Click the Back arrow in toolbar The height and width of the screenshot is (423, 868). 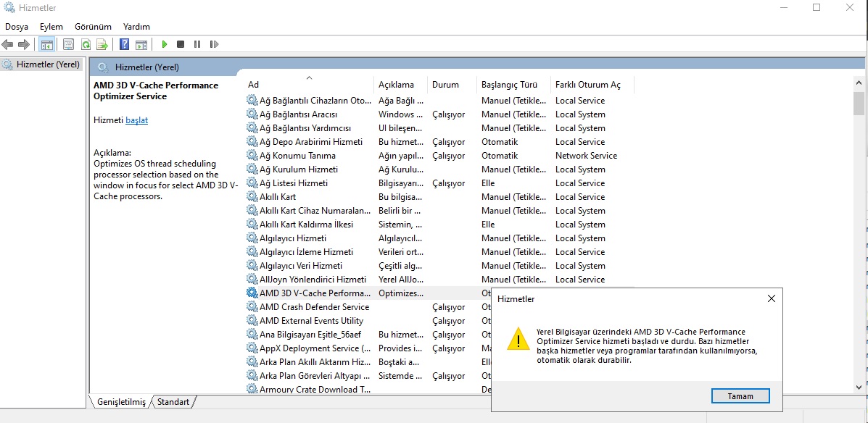tap(7, 44)
